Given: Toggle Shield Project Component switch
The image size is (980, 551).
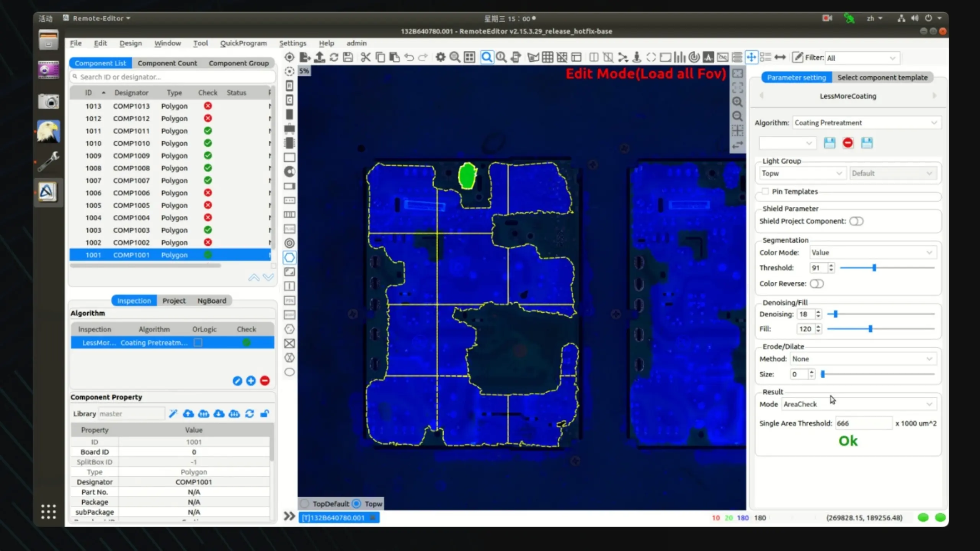Looking at the screenshot, I should (856, 221).
